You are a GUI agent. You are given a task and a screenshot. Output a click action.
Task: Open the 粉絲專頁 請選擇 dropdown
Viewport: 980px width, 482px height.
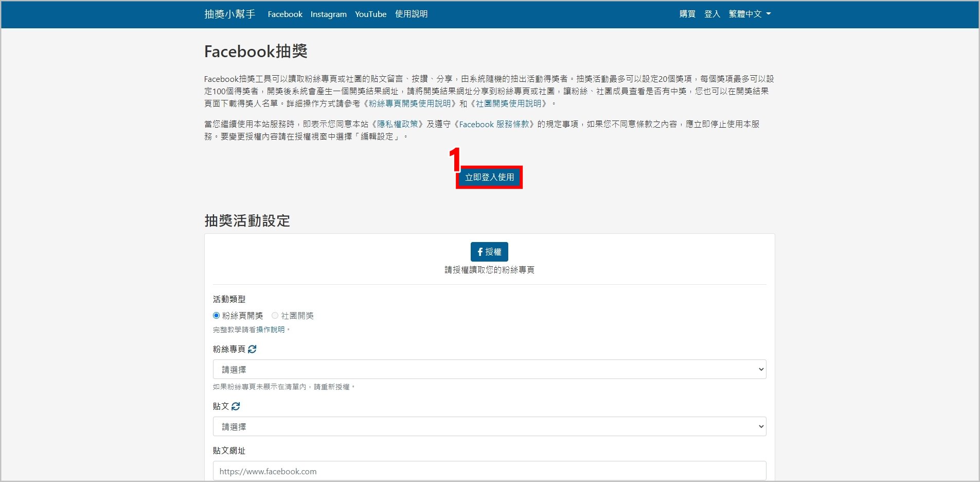[x=489, y=369]
